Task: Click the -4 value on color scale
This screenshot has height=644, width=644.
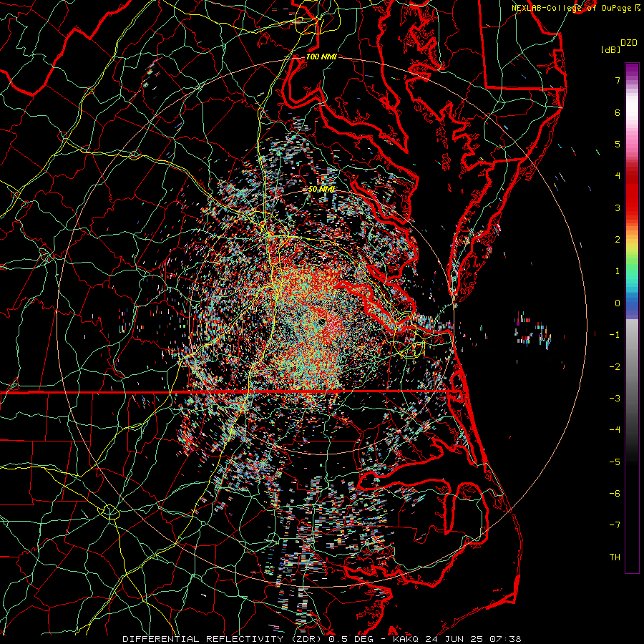Action: click(x=615, y=430)
